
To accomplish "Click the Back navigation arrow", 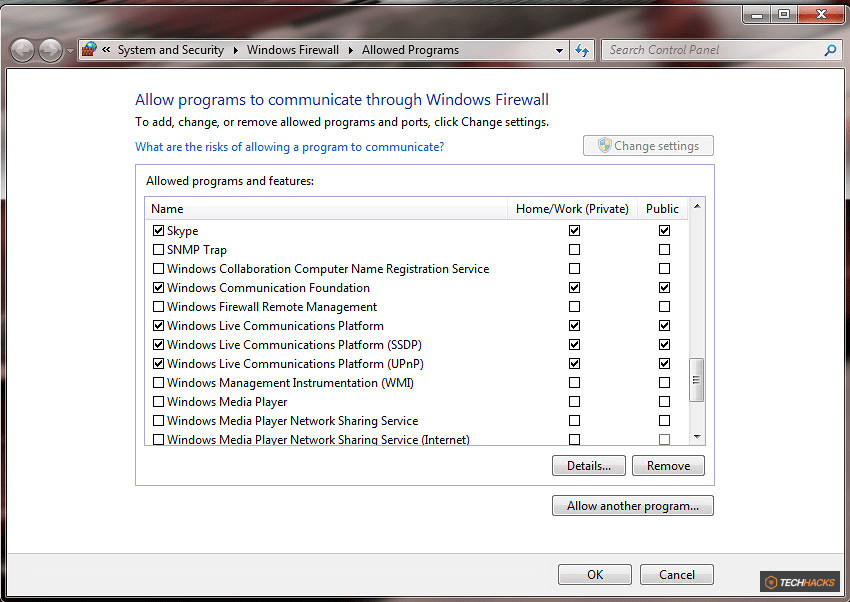I will coord(22,51).
